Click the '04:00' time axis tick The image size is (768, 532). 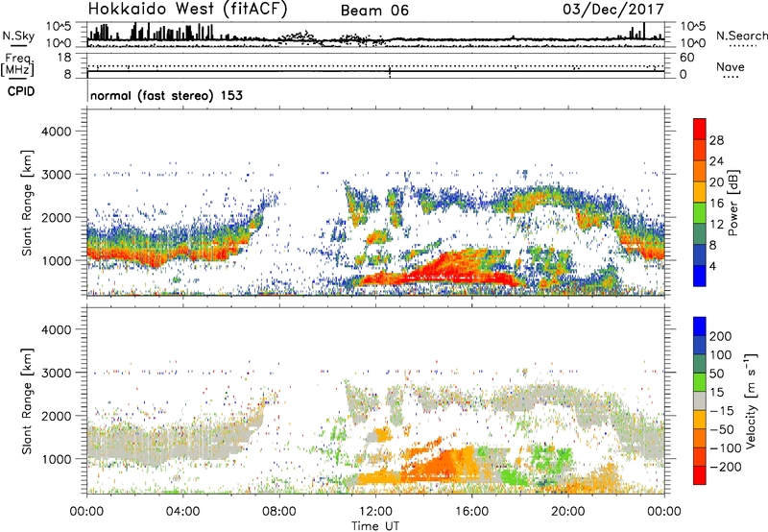click(x=182, y=512)
